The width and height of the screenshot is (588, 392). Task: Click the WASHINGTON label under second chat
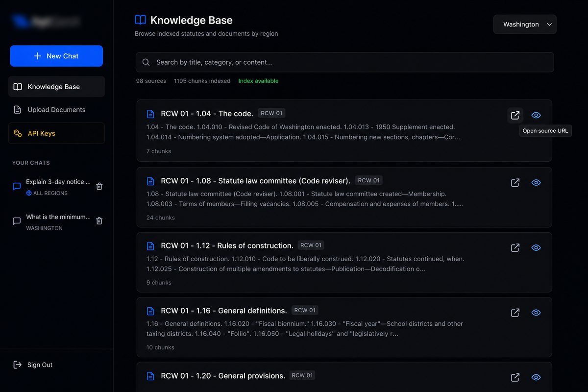44,228
